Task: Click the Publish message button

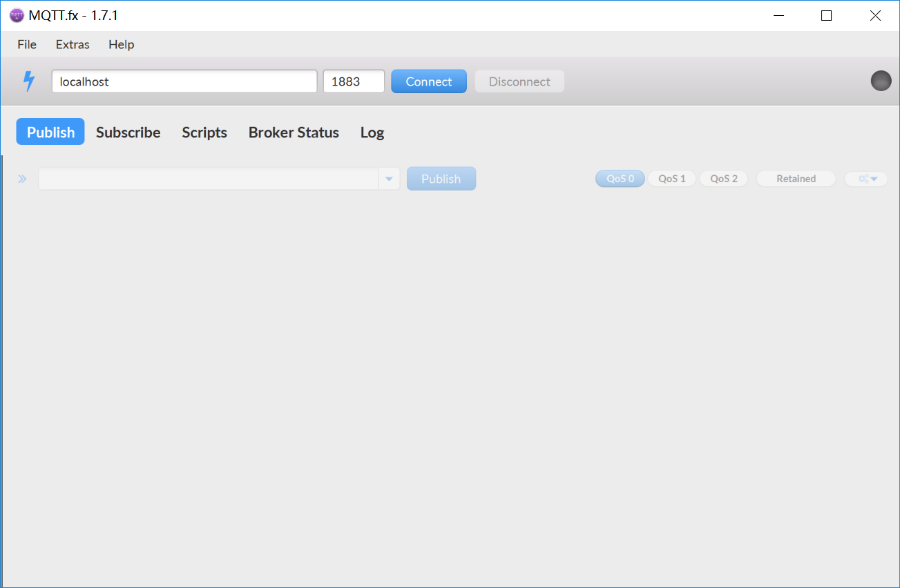Action: click(441, 179)
